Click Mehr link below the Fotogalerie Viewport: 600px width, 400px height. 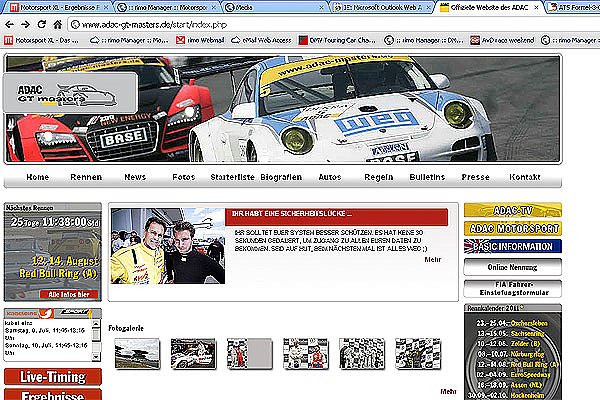click(x=448, y=391)
